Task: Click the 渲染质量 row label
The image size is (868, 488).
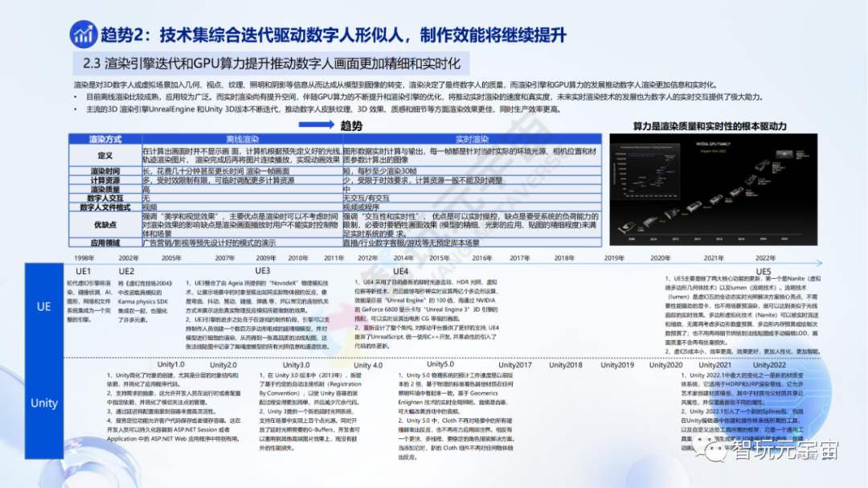Action: click(x=105, y=189)
